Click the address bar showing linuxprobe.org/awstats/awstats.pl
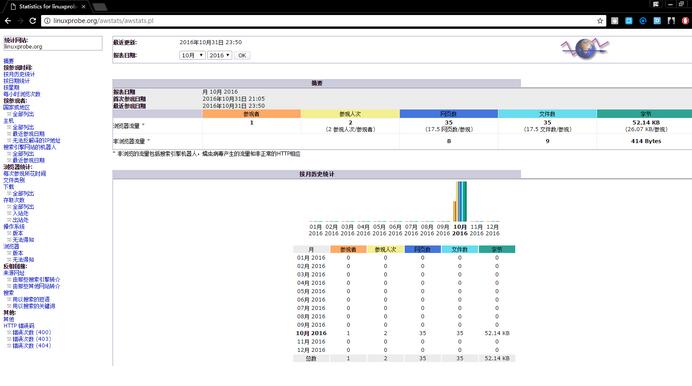This screenshot has height=386, width=692. coord(322,21)
